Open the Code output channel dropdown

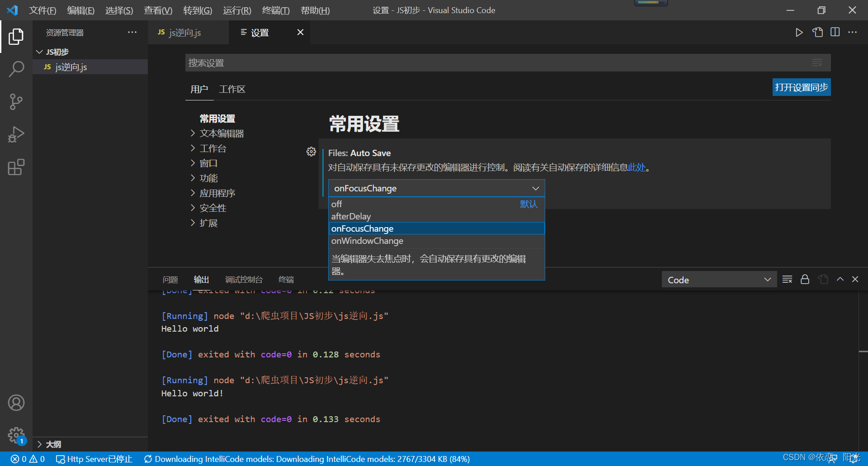[x=719, y=280]
